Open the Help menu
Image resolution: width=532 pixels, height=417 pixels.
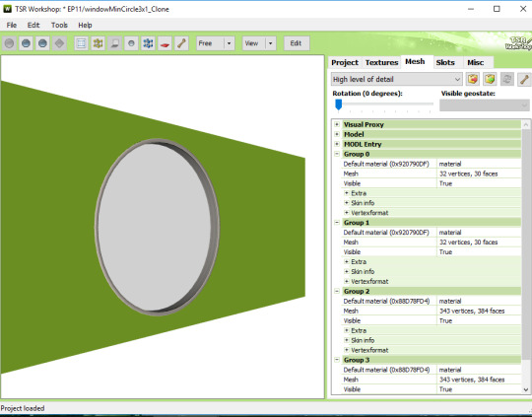(x=85, y=25)
